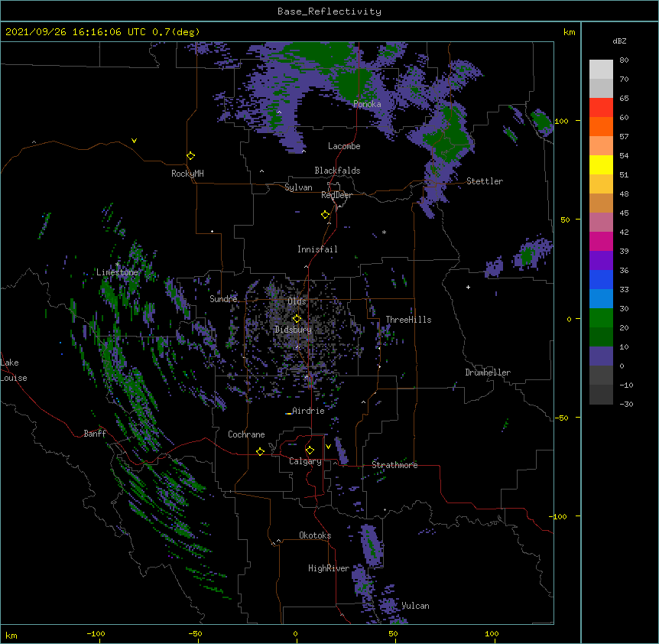Click the Innisfail label
The image size is (659, 644).
317,249
